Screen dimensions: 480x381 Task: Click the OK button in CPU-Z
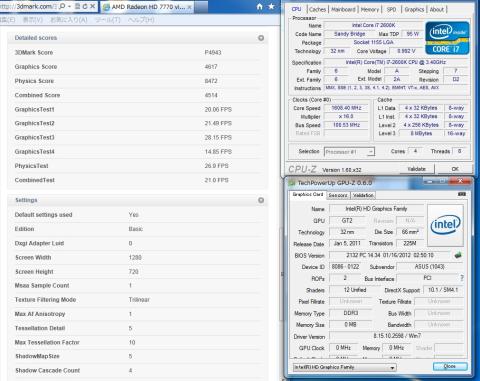point(455,169)
